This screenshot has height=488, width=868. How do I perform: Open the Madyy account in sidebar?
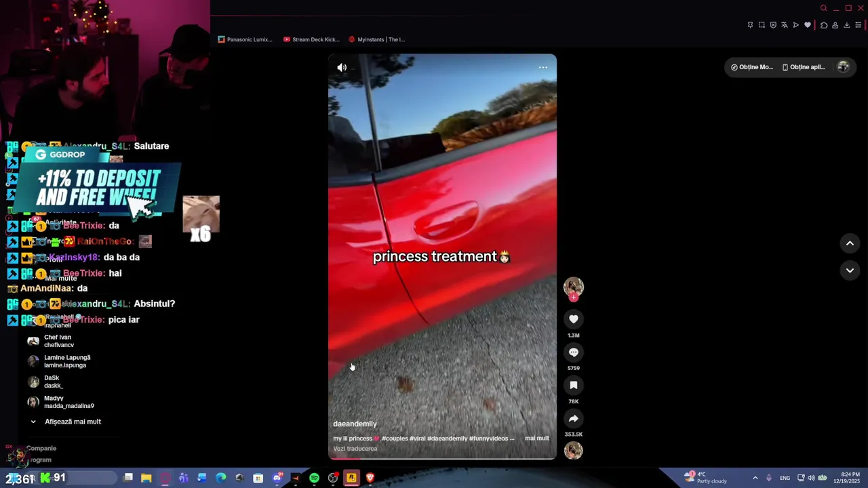point(61,402)
